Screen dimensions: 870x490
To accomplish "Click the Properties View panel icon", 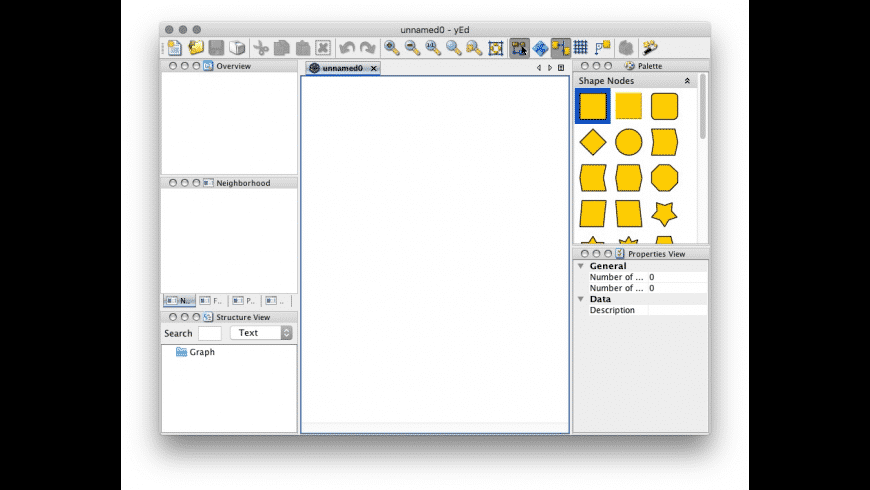I will [620, 254].
